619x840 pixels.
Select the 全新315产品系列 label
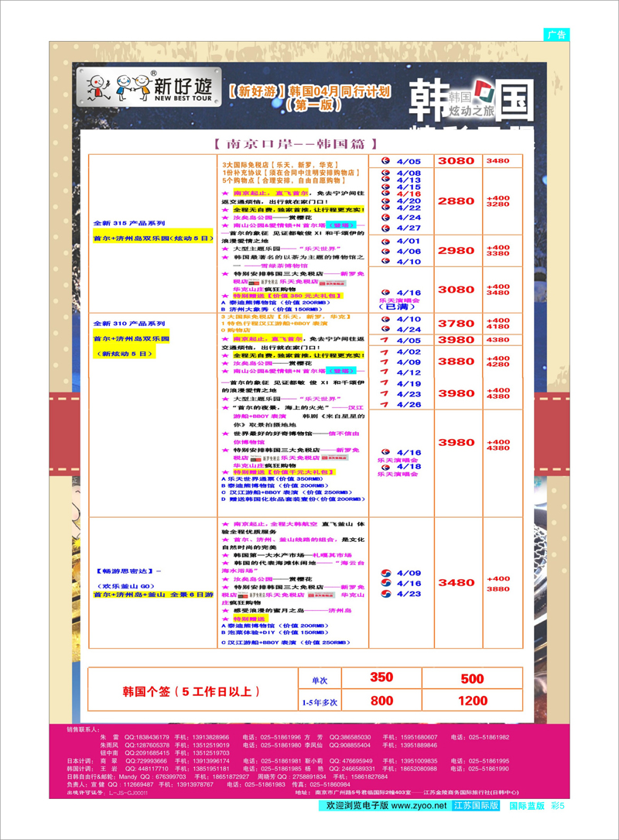(x=129, y=224)
